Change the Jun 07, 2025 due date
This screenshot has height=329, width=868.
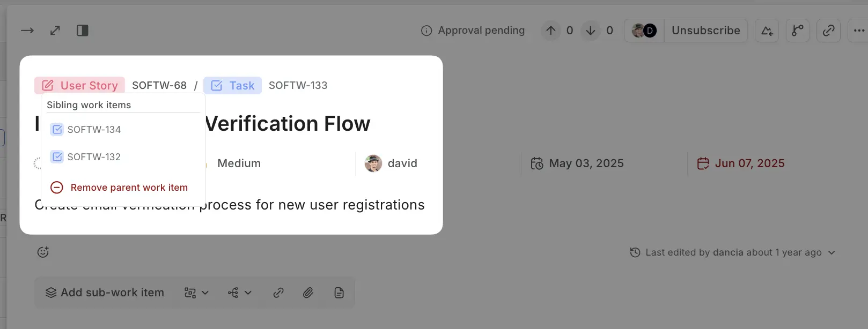point(741,163)
